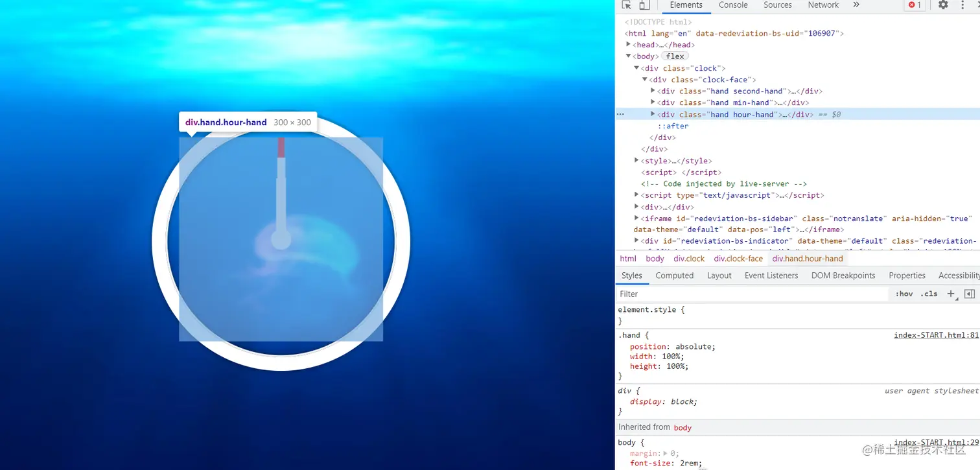The width and height of the screenshot is (980, 470).
Task: Open the Sources tab
Action: 778,5
